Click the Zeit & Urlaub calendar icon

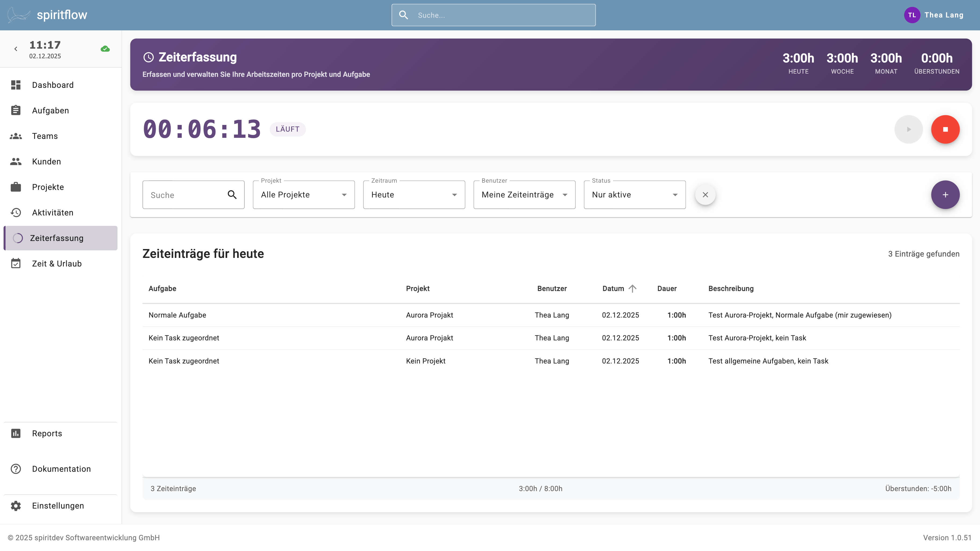16,263
